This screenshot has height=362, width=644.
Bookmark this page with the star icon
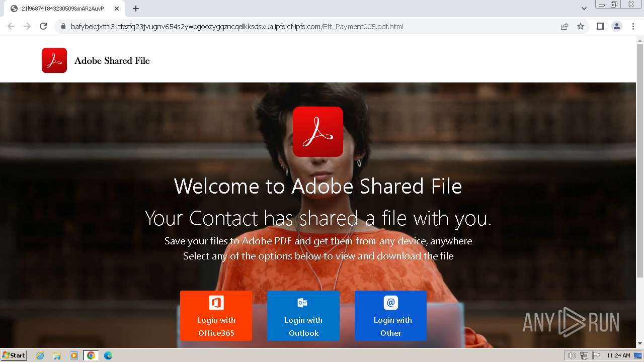581,27
